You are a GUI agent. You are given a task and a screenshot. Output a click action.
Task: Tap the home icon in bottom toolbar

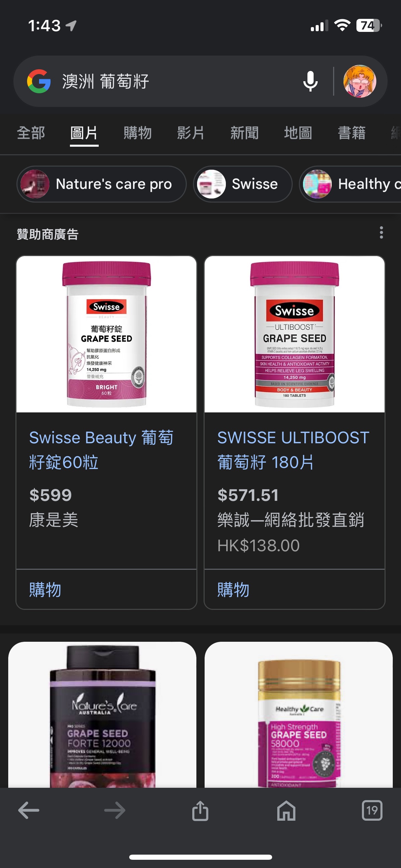(287, 810)
